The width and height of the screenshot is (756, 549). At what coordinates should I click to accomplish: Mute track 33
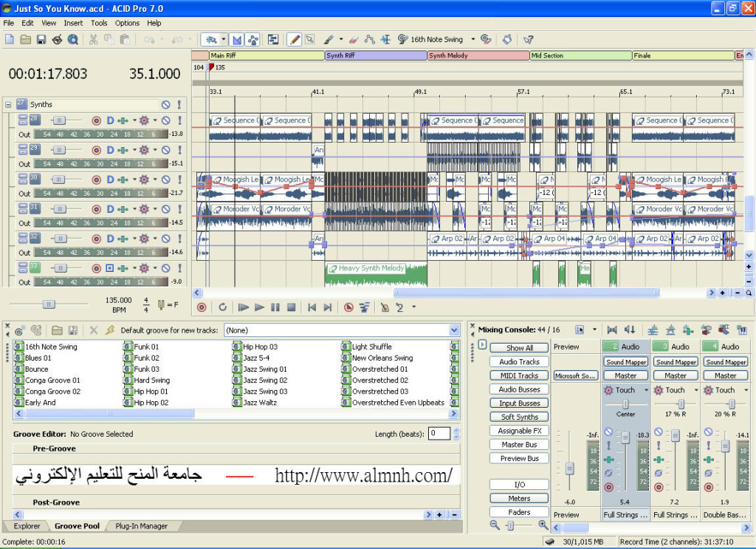coord(165,267)
